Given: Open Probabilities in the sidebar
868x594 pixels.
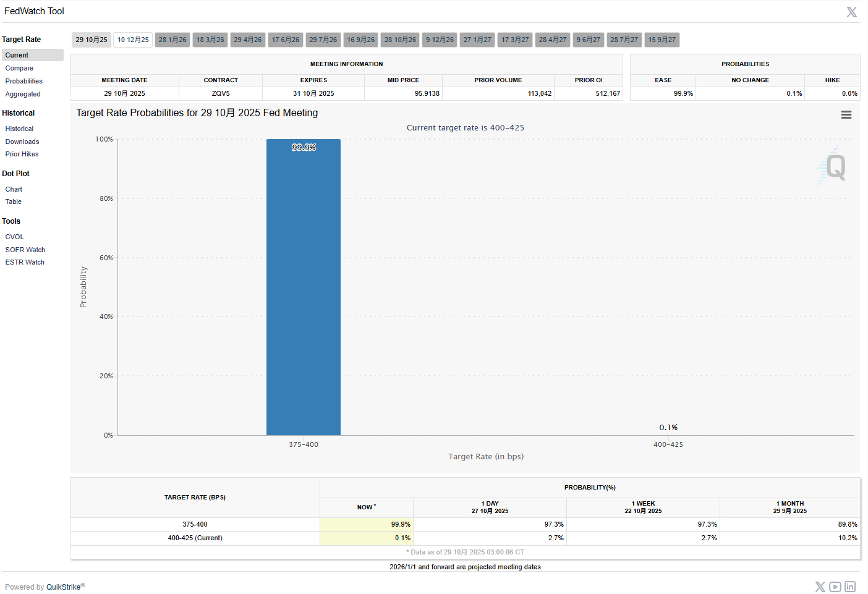Looking at the screenshot, I should coord(24,82).
